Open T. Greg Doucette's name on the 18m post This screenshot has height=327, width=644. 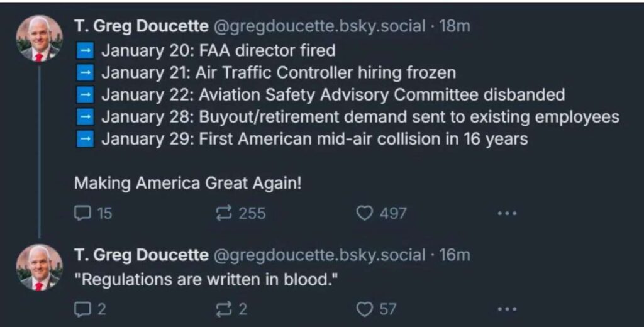(141, 26)
